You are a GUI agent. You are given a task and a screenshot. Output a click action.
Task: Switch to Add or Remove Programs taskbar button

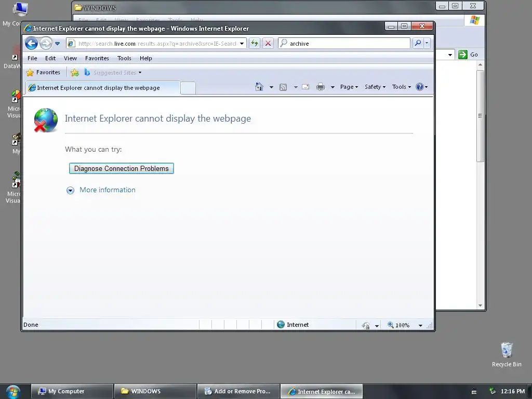click(x=238, y=391)
